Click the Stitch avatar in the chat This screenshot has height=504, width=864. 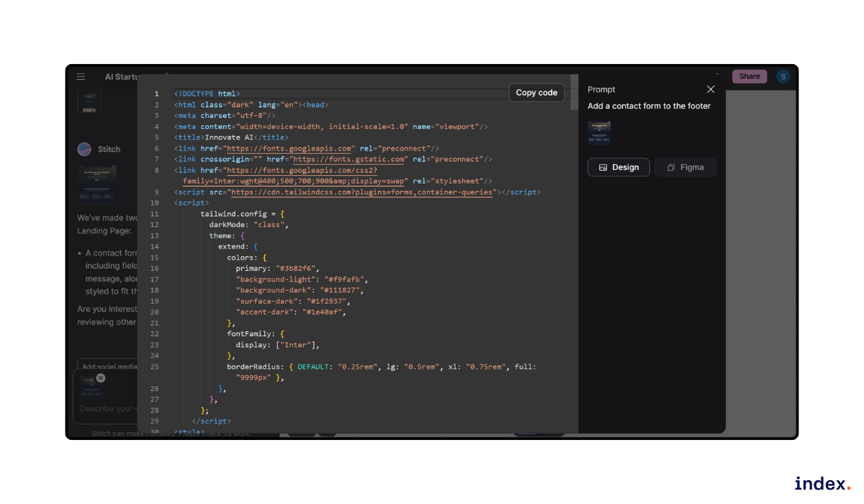coord(84,148)
